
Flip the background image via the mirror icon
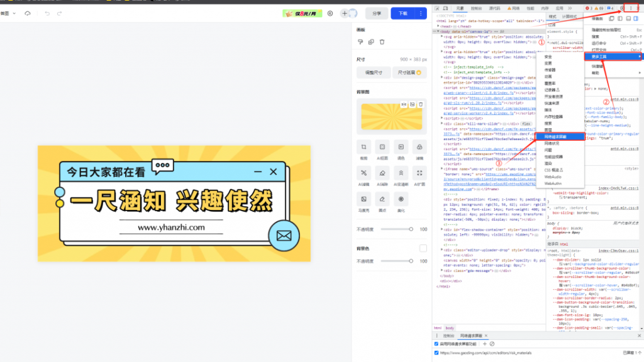(404, 105)
